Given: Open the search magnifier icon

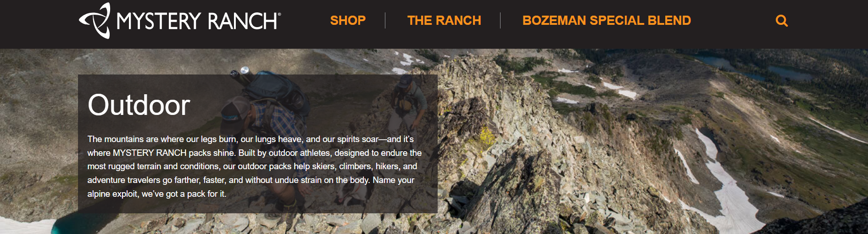Looking at the screenshot, I should coord(782,21).
